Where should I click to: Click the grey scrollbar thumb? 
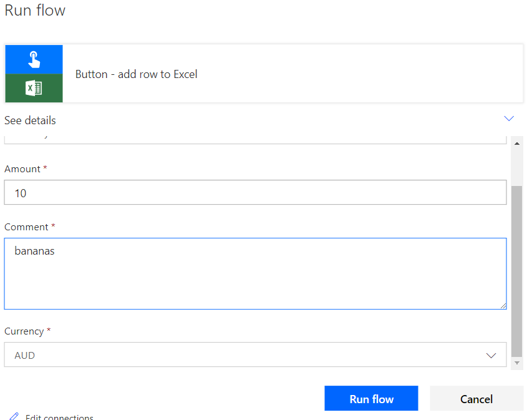pos(516,268)
